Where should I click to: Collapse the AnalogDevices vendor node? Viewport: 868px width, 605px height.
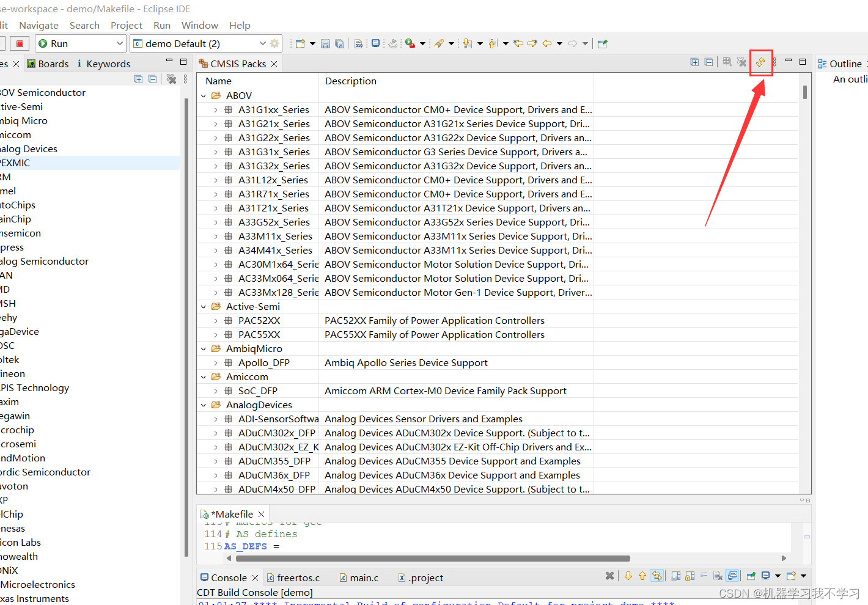pos(204,405)
